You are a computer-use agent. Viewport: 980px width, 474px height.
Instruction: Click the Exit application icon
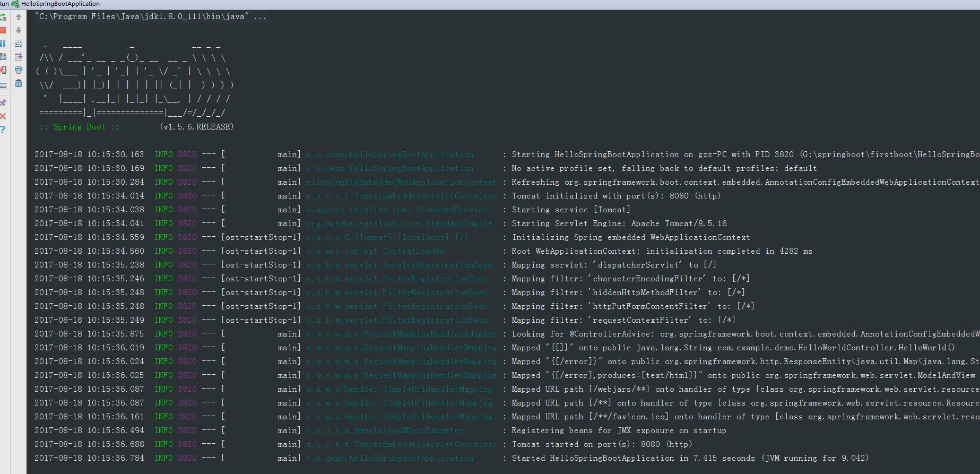3,70
